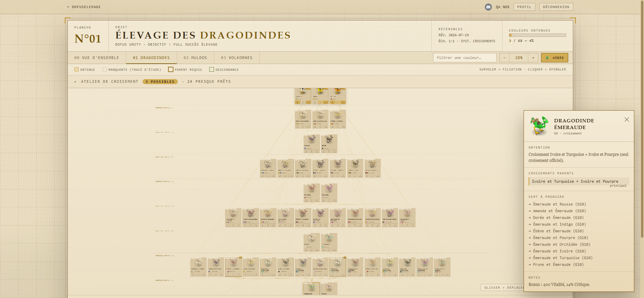Click the 3 possibles badge
Image resolution: width=644 pixels, height=298 pixels.
click(x=160, y=81)
